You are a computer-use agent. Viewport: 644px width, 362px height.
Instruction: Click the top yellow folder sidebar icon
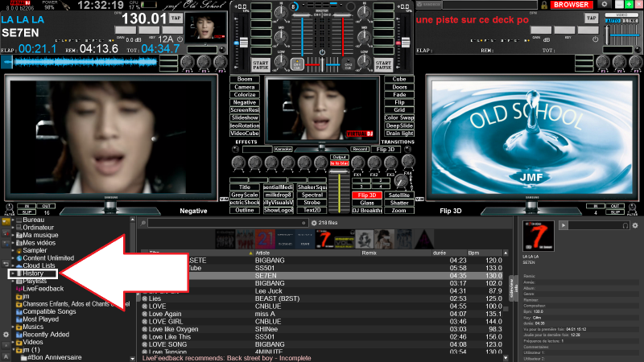tap(6, 222)
